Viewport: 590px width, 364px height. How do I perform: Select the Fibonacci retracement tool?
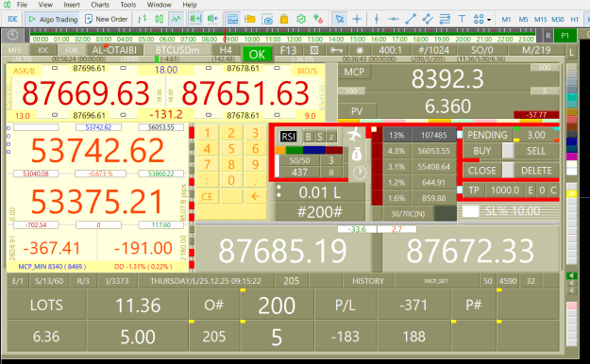pyautogui.click(x=445, y=19)
